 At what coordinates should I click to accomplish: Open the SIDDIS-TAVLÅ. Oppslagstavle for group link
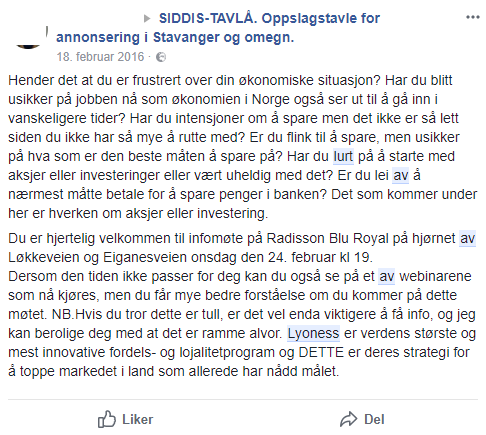click(269, 18)
